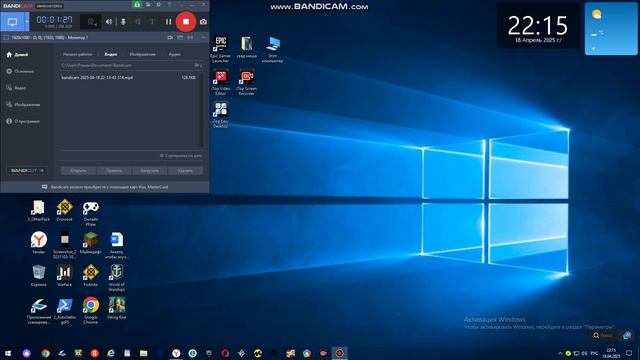The width and height of the screenshot is (640, 360).
Task: Open iTop Screen Recorder desktop icon
Action: coord(247,82)
